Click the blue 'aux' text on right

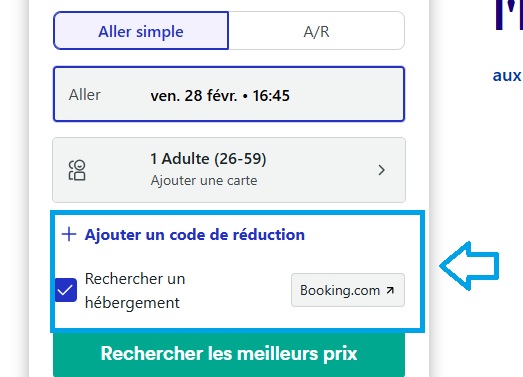point(507,76)
